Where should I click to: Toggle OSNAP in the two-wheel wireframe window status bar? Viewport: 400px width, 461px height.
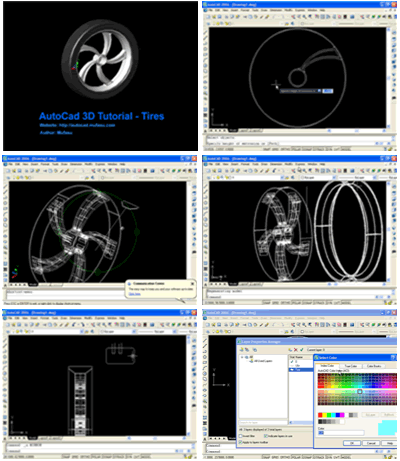[307, 303]
